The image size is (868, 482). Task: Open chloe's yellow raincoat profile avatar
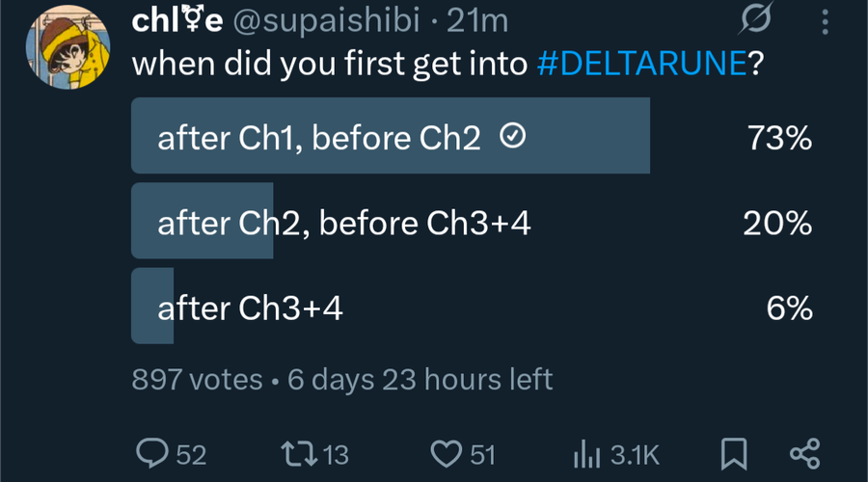(x=68, y=47)
